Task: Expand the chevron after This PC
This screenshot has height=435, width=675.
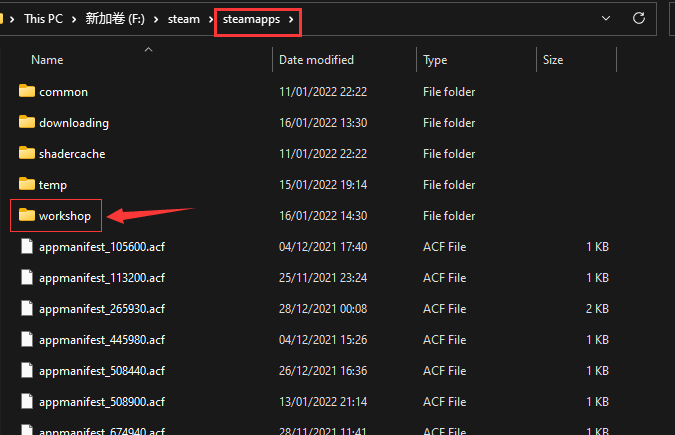Action: pos(74,19)
